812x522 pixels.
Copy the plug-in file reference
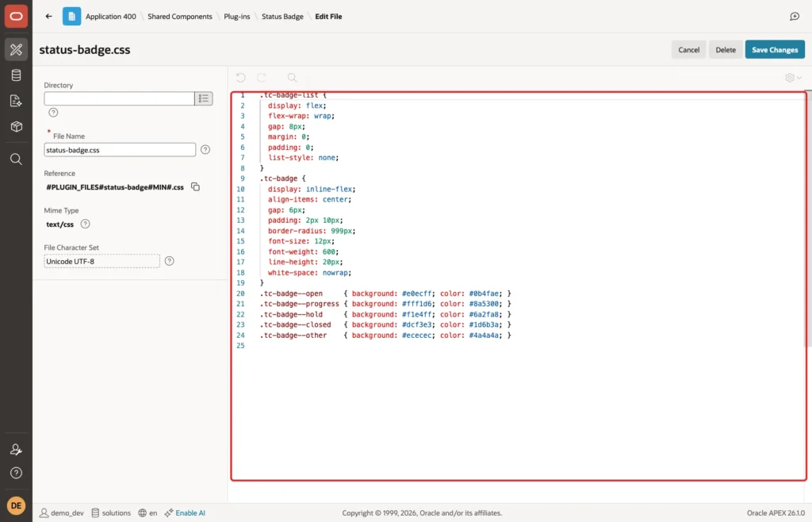[x=195, y=187]
